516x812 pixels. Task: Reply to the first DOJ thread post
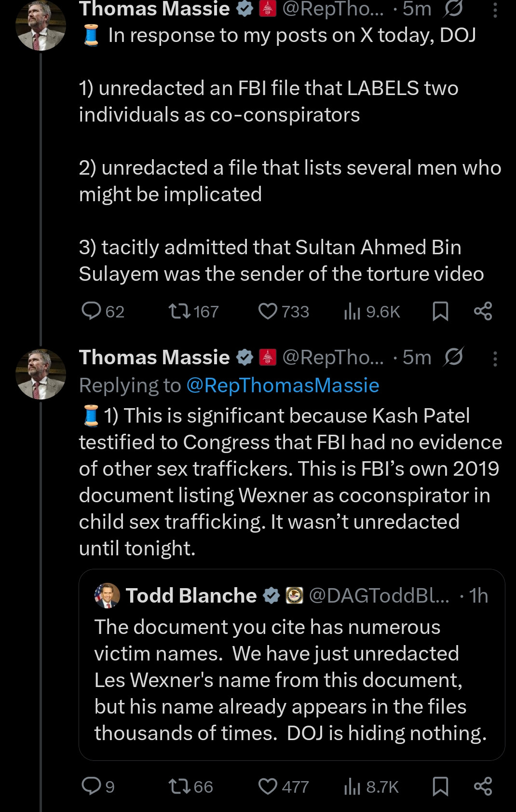(91, 311)
